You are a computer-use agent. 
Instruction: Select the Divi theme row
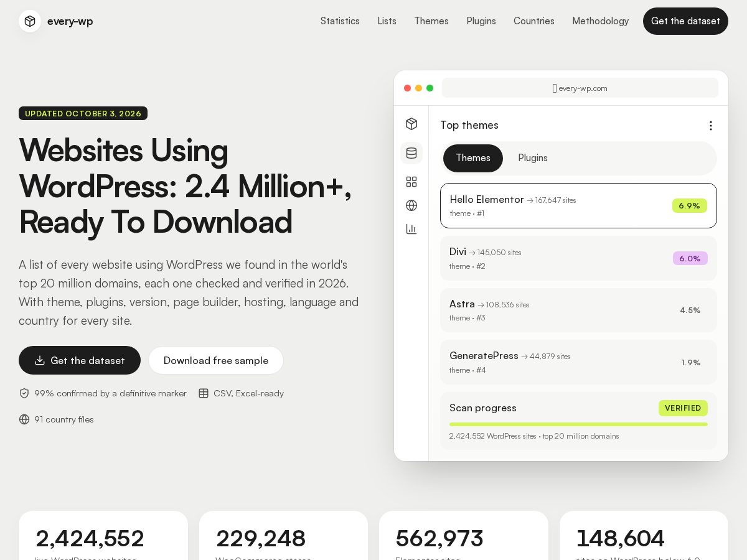(578, 258)
